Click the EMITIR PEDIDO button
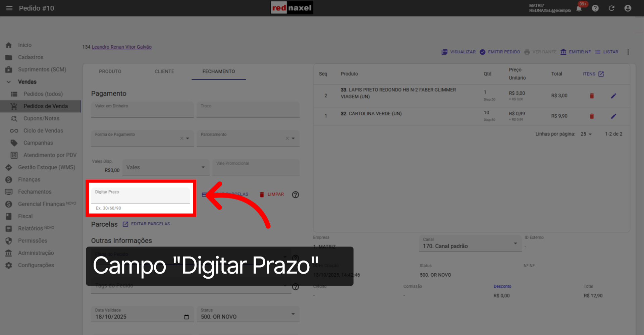The width and height of the screenshot is (644, 335). (x=499, y=52)
